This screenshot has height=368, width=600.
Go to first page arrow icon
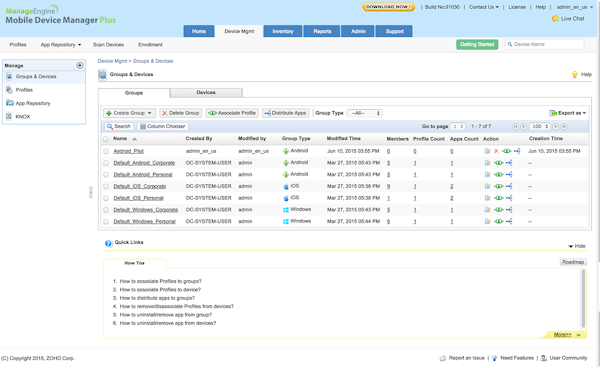[x=515, y=126]
